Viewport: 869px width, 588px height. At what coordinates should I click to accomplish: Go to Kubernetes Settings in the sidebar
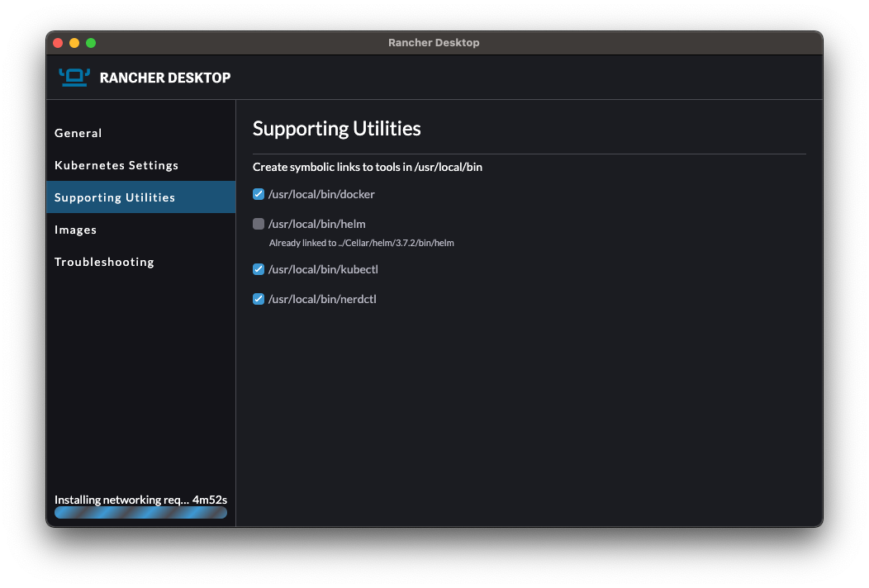pyautogui.click(x=116, y=165)
